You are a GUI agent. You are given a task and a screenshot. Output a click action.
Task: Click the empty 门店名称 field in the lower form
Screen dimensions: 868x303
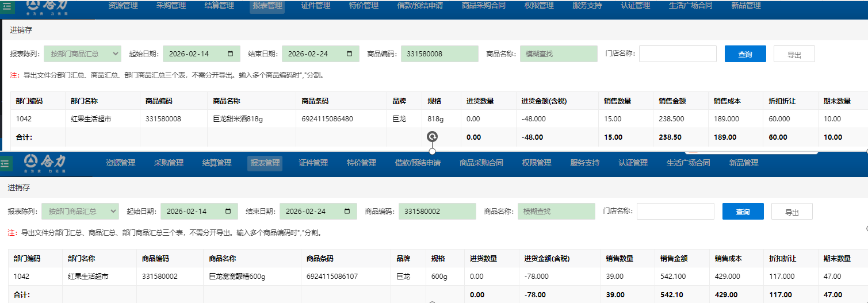(675, 212)
